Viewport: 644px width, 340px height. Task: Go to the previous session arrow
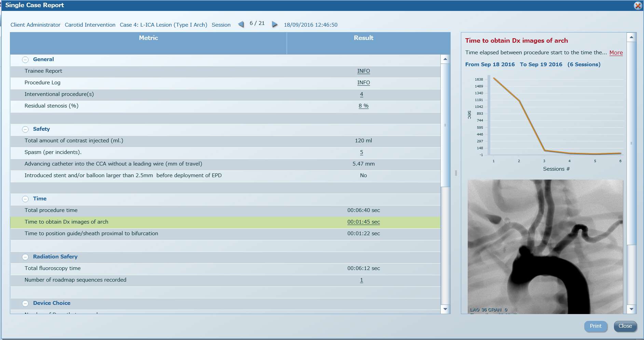(241, 24)
